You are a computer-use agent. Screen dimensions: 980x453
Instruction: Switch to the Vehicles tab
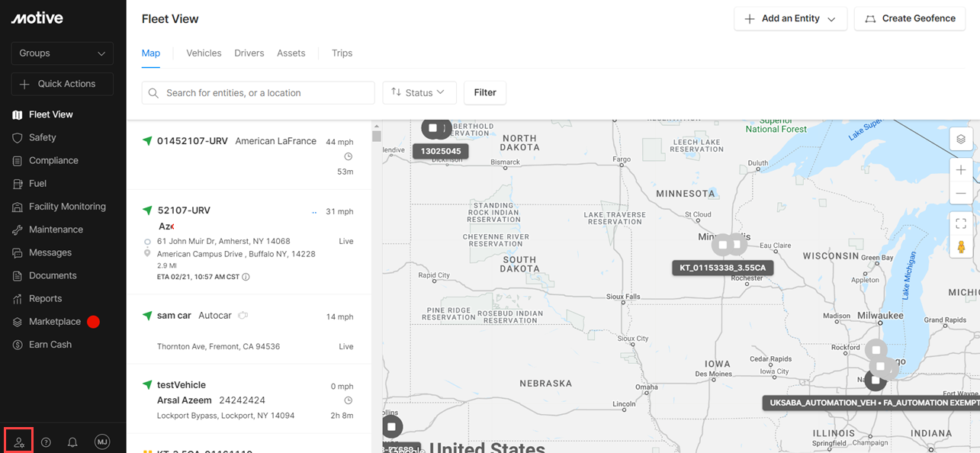pos(204,53)
